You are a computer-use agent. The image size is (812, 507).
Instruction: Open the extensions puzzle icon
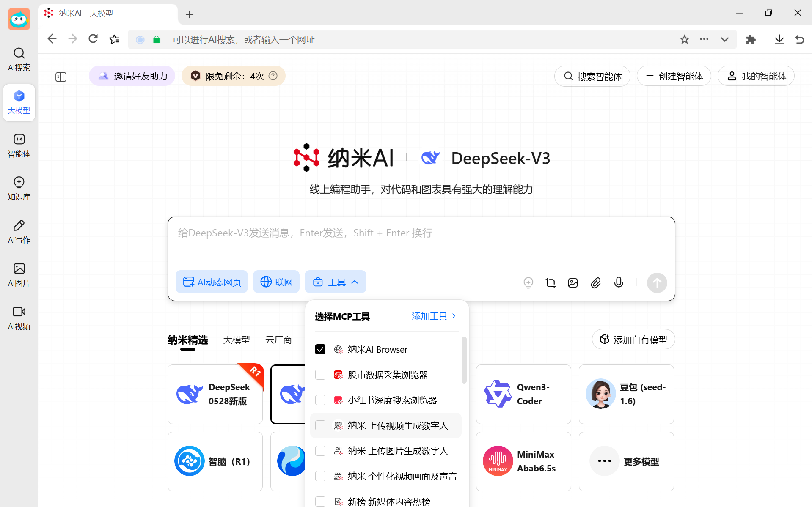[751, 39]
